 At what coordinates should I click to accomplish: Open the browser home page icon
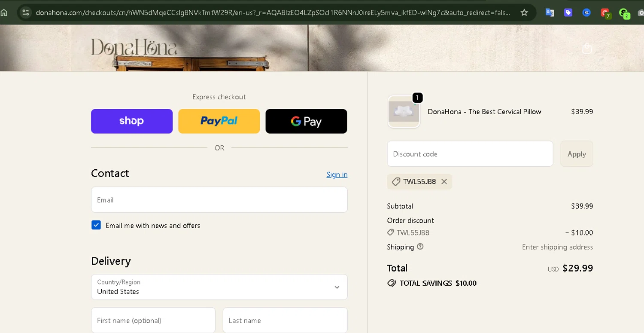point(4,12)
